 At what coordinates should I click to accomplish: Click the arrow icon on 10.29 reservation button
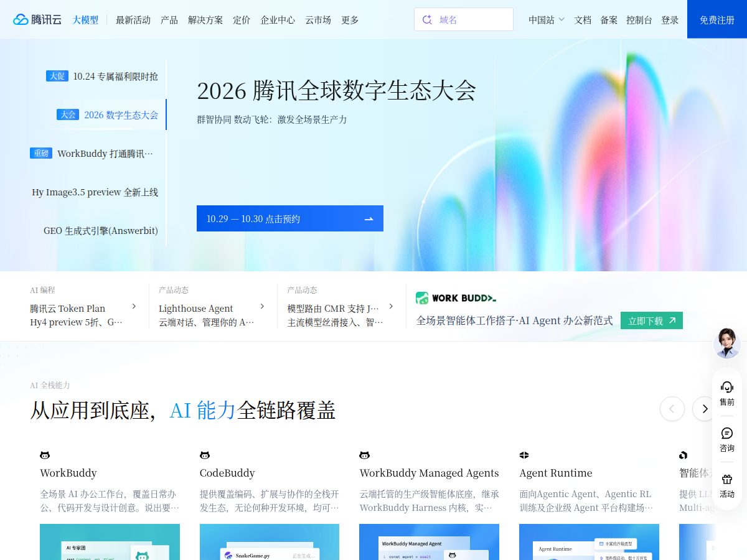point(369,218)
